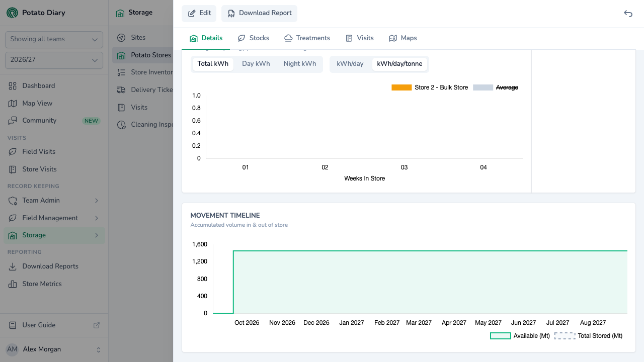
Task: Click the Sites compass icon
Action: tap(121, 38)
